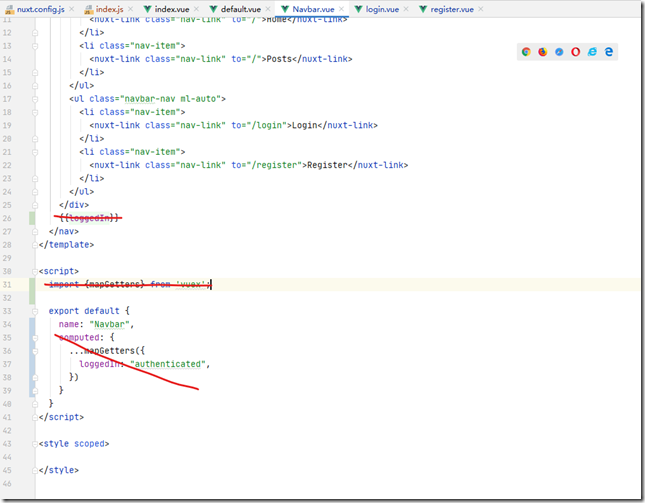Close the Navbar.vue tab
645x503 pixels.
point(341,9)
